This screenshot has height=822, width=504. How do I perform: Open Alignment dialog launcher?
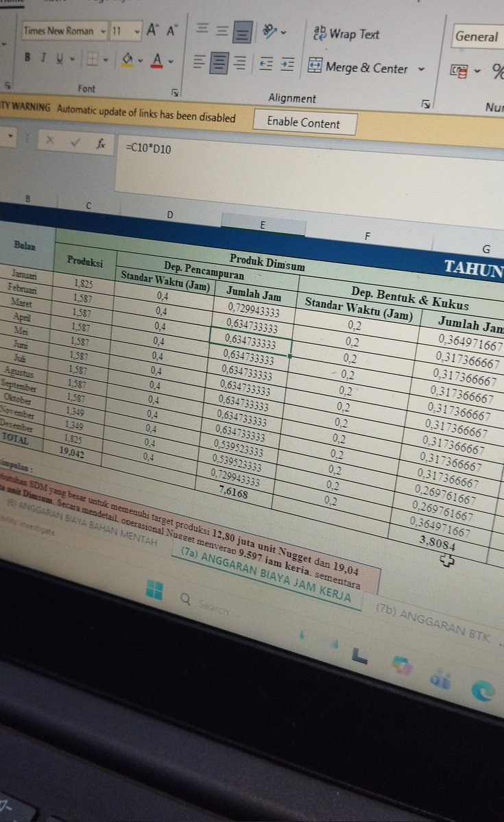pyautogui.click(x=427, y=104)
